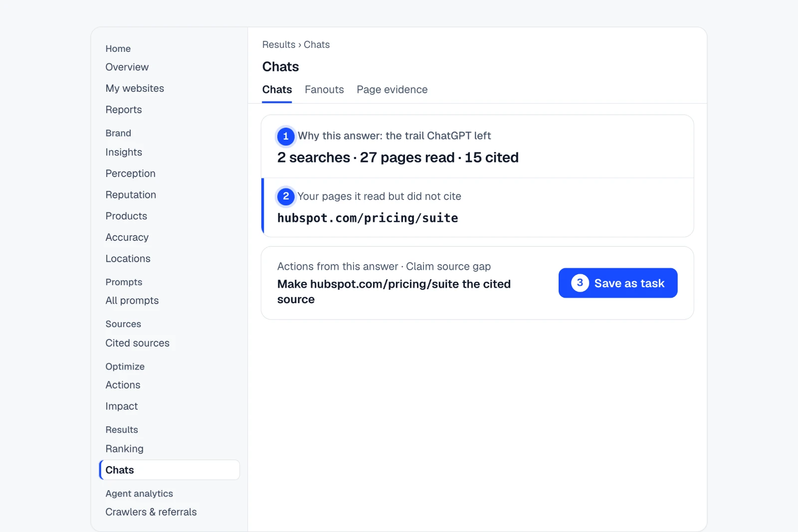Go to My websites

click(135, 88)
